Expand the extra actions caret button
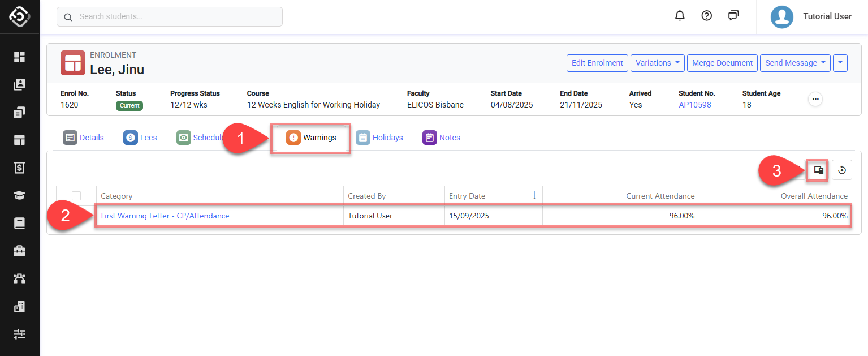This screenshot has width=868, height=356. click(x=840, y=63)
